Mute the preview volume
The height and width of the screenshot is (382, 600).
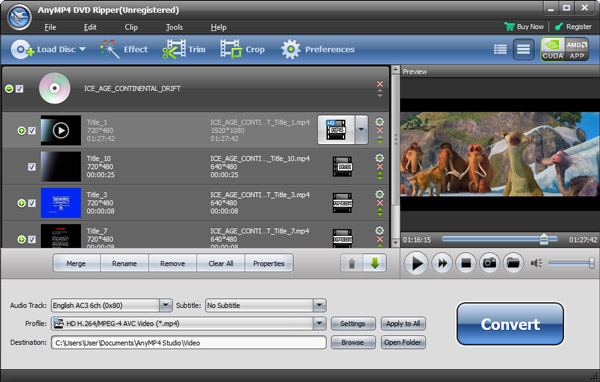tap(536, 263)
